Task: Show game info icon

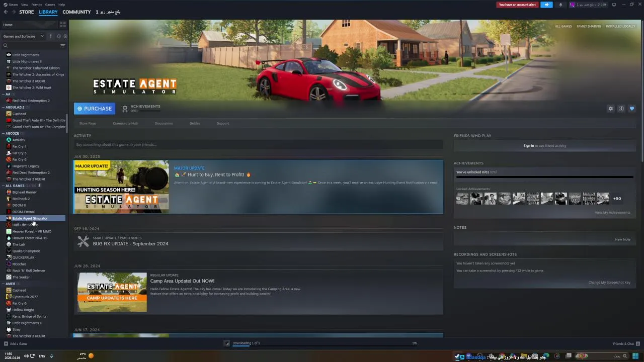Action: click(621, 109)
